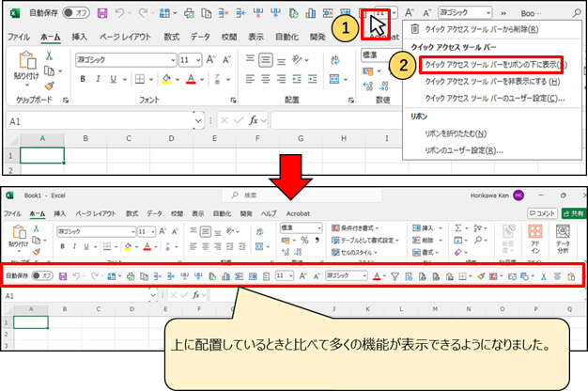Toggle AutoSave switch in the toolbar below the ribbon
Screen dimensions: 588x391
pos(42,275)
